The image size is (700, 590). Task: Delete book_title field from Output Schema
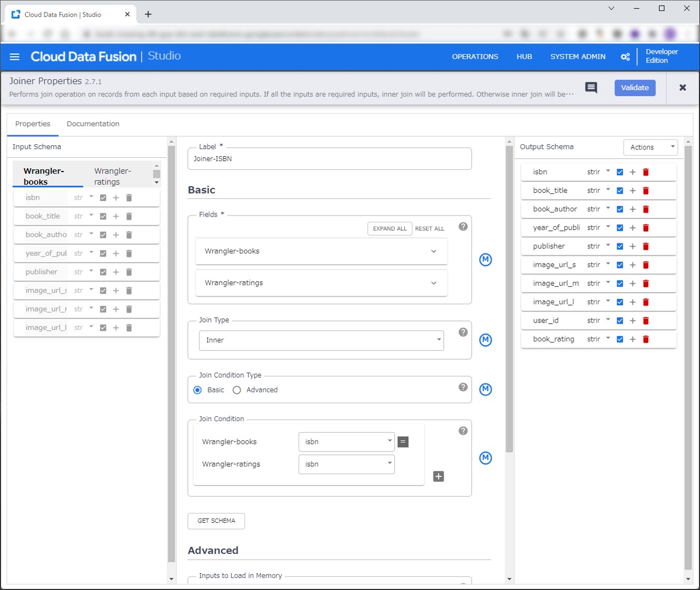tap(646, 190)
